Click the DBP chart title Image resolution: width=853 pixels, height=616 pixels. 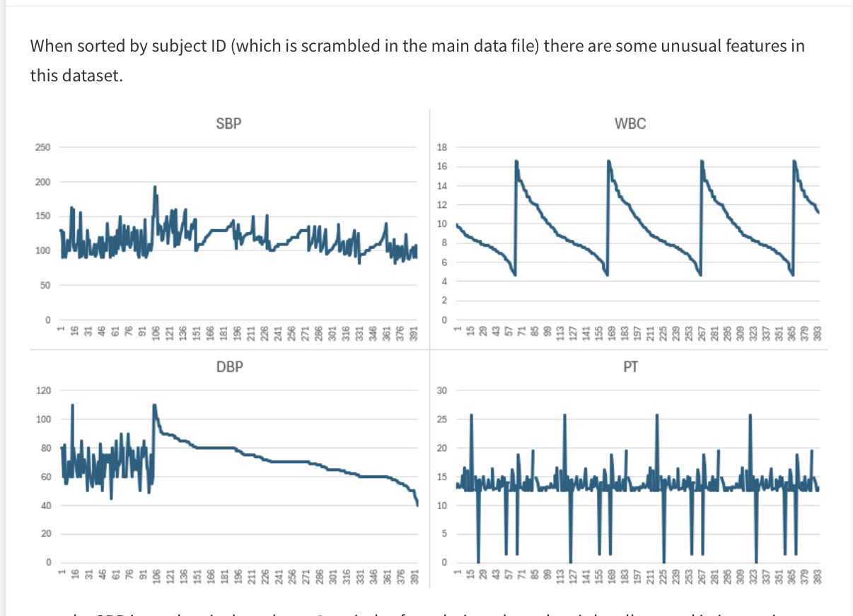coord(228,367)
